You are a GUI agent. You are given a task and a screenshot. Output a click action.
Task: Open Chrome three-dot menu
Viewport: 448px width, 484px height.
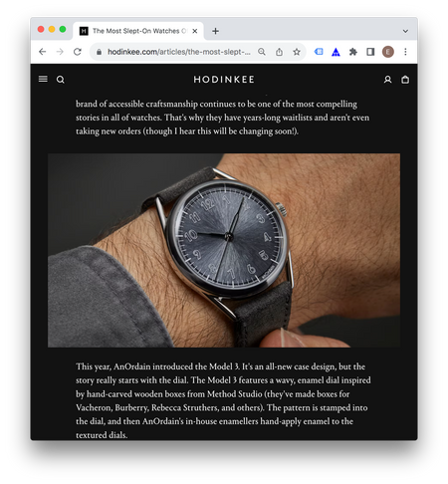click(x=405, y=52)
